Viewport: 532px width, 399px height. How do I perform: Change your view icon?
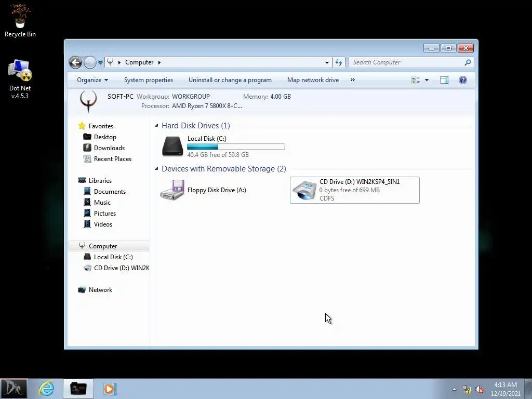click(416, 80)
